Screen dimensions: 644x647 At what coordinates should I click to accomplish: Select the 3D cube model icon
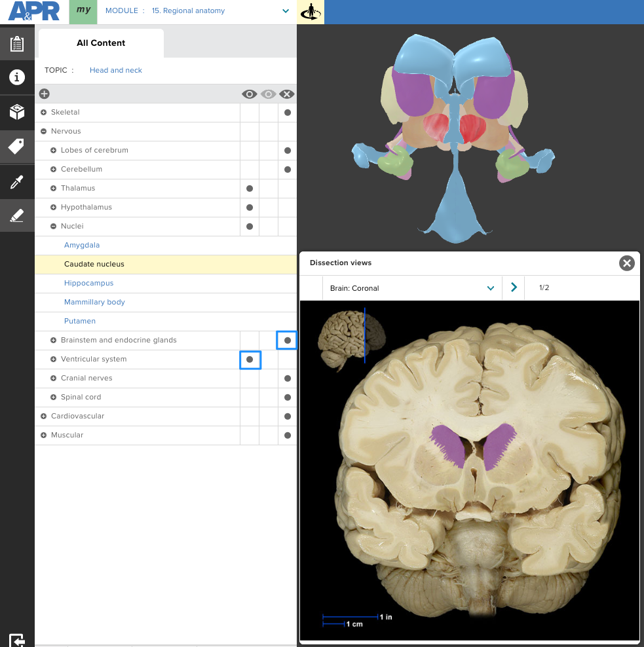pyautogui.click(x=17, y=112)
